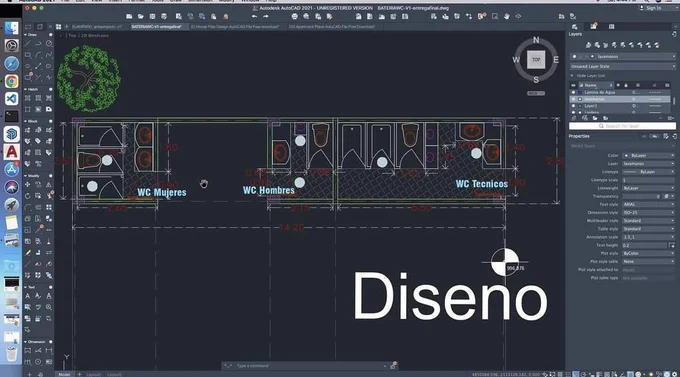
Task: Toggle the eye column header in layer list
Action: (x=573, y=85)
